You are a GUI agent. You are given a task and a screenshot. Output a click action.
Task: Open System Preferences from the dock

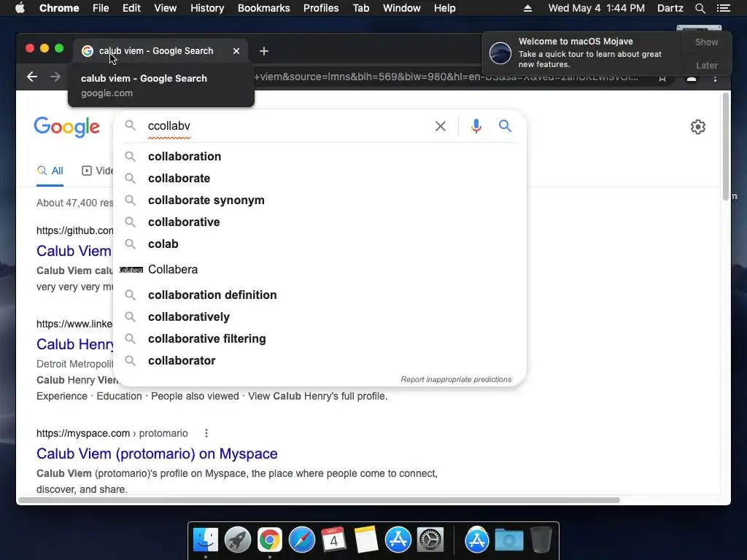(430, 540)
